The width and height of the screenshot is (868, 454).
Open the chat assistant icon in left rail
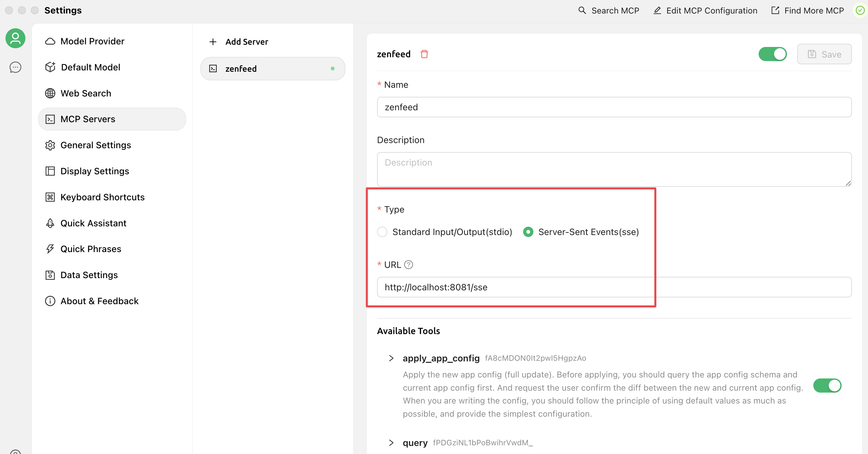15,67
